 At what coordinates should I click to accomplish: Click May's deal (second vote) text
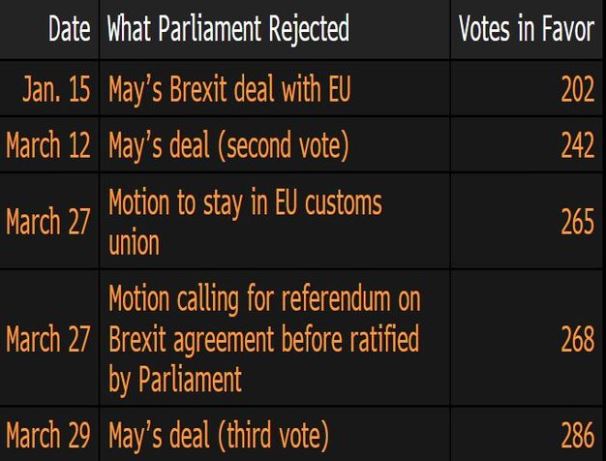pos(227,147)
